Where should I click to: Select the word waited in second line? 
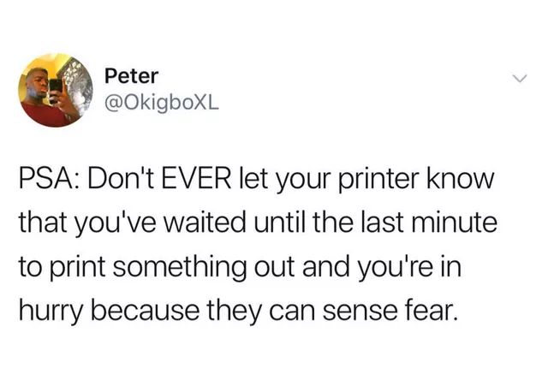(205, 223)
